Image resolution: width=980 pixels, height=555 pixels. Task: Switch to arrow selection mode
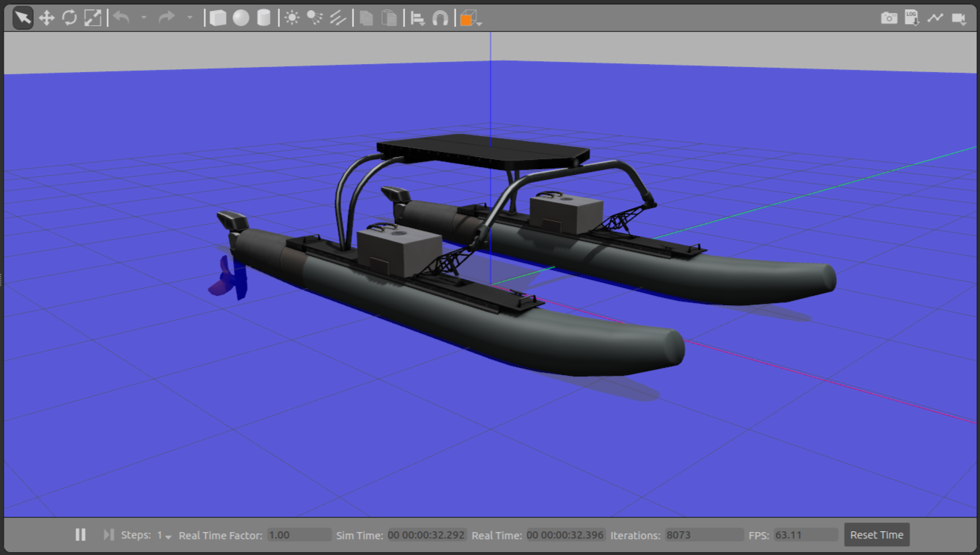pos(22,17)
